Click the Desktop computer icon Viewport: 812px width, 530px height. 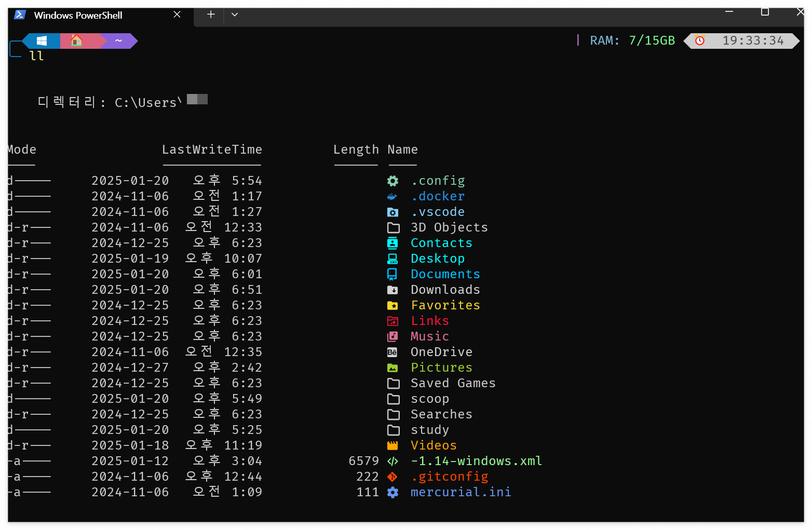393,259
